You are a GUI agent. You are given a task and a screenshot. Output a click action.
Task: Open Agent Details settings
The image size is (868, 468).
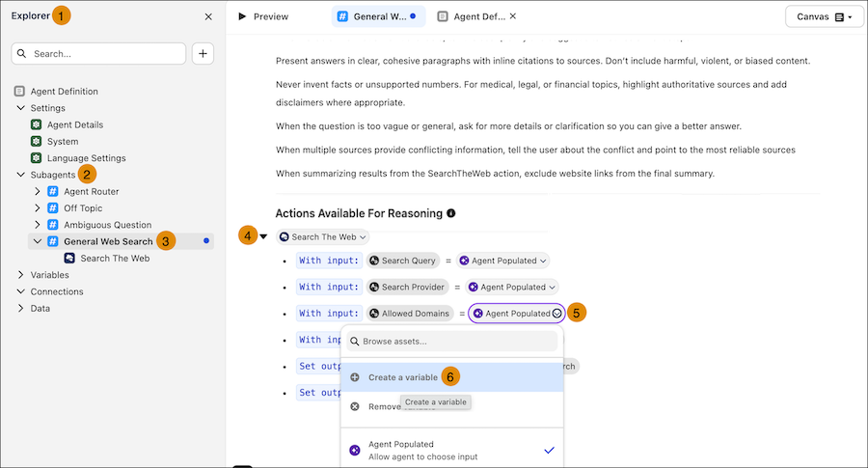pyautogui.click(x=75, y=124)
